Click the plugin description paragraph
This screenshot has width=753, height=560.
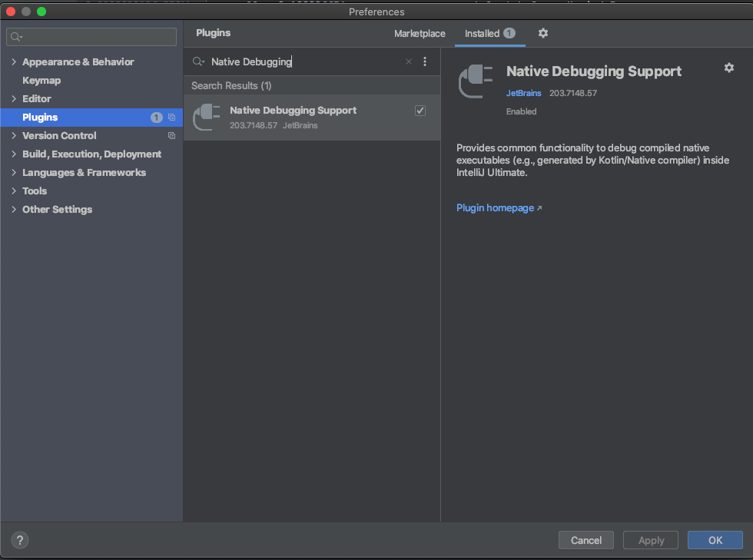click(592, 160)
